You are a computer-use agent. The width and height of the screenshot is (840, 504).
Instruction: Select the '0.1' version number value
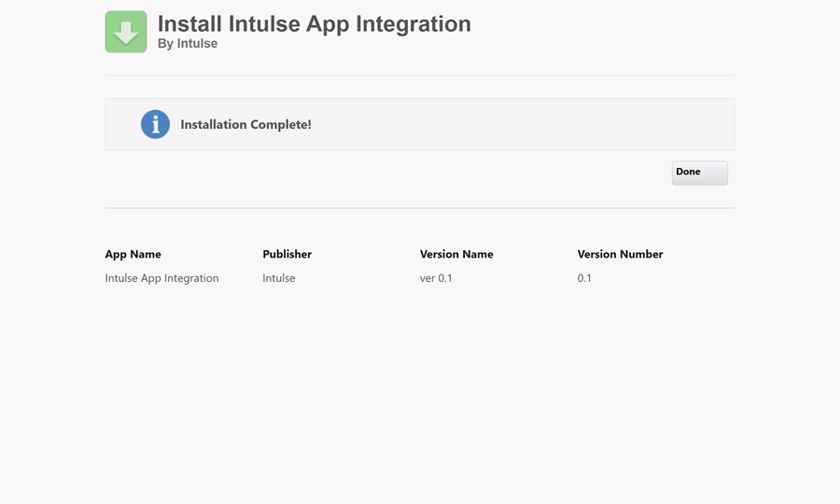click(x=584, y=278)
